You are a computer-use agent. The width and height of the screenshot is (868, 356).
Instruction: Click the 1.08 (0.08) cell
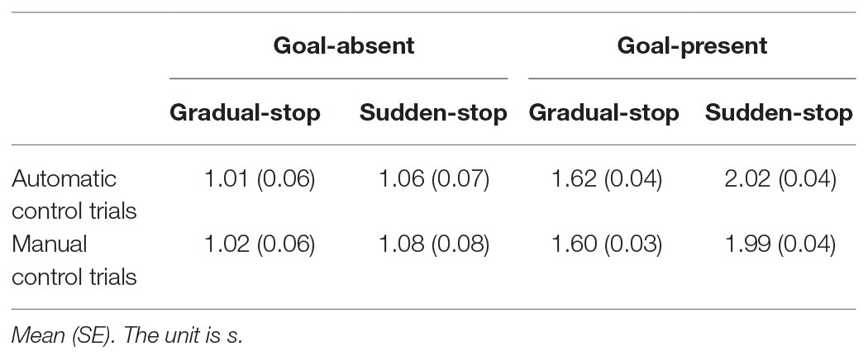tap(434, 244)
